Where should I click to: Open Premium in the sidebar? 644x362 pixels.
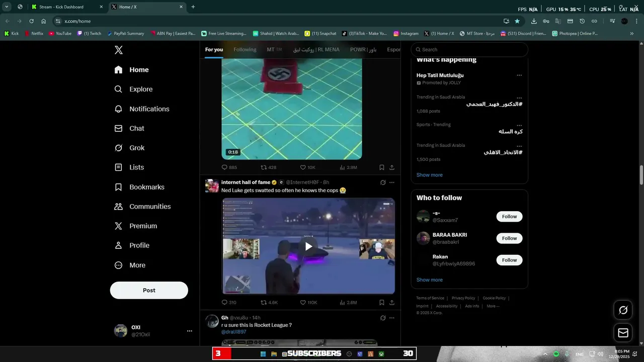(136, 226)
